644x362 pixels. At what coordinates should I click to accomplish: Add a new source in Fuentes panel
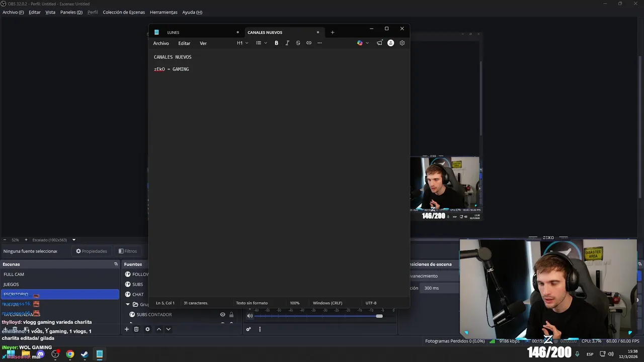[127, 329]
